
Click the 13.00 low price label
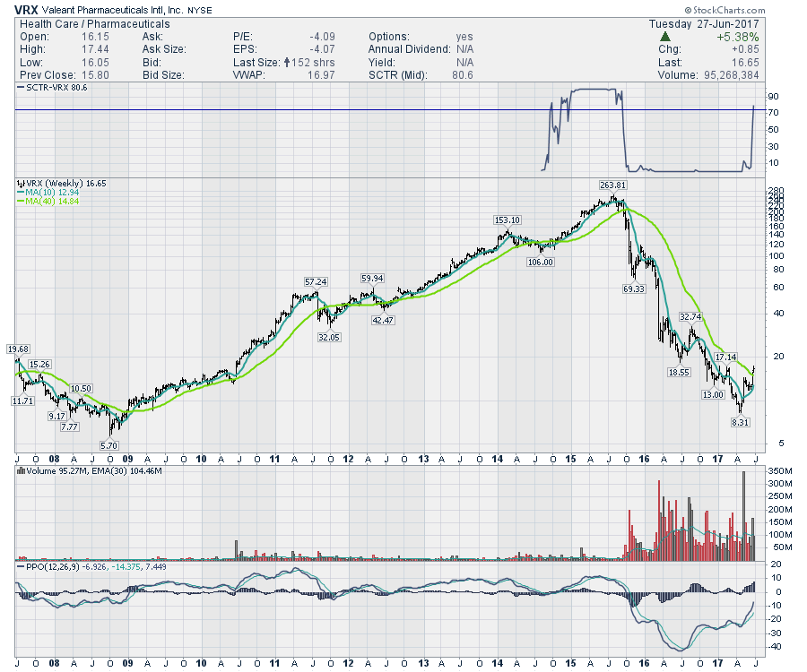pos(713,395)
